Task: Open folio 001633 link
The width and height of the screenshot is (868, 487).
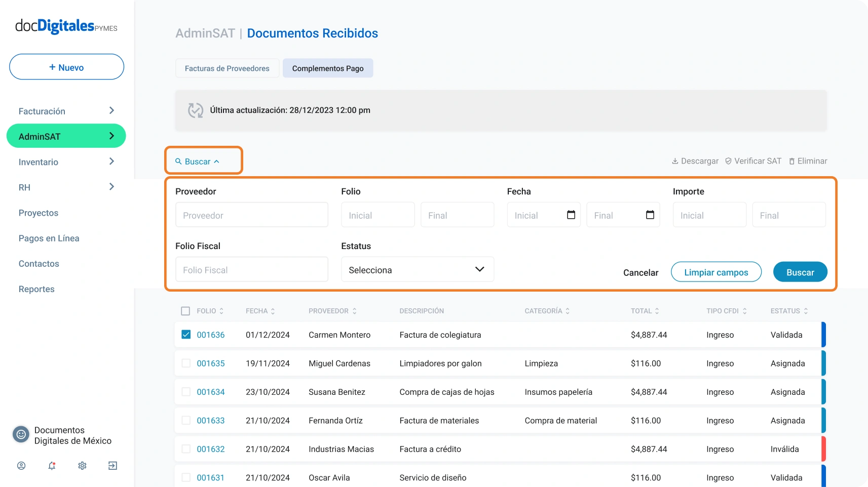Action: point(211,420)
